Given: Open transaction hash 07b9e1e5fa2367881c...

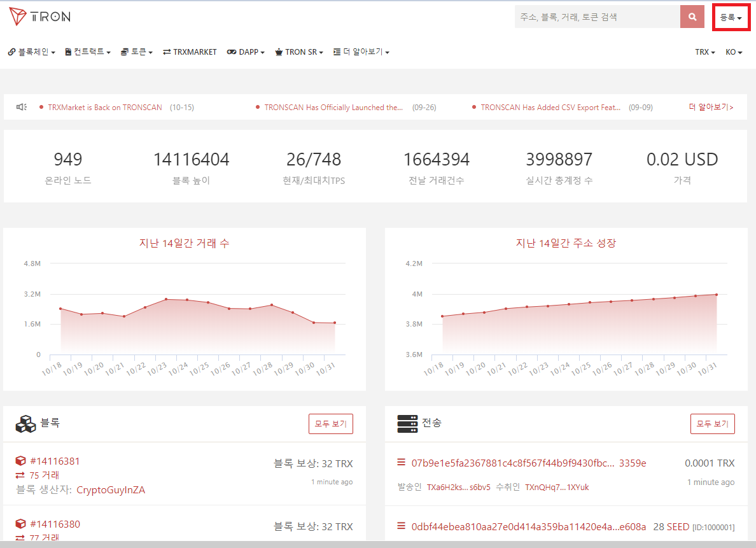Looking at the screenshot, I should [528, 463].
